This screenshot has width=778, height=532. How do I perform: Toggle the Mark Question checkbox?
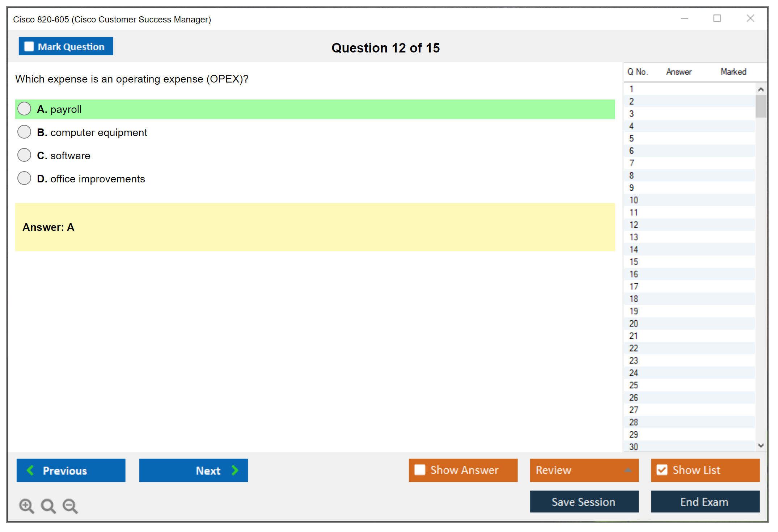29,47
